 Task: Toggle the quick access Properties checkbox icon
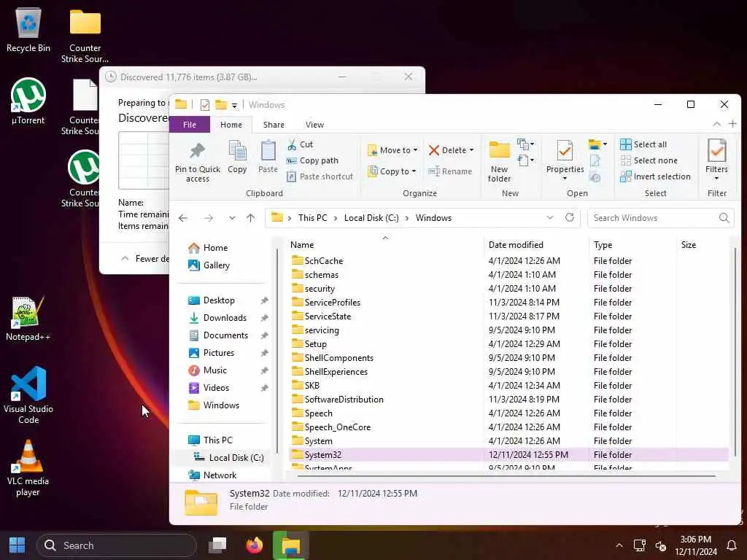pyautogui.click(x=205, y=105)
